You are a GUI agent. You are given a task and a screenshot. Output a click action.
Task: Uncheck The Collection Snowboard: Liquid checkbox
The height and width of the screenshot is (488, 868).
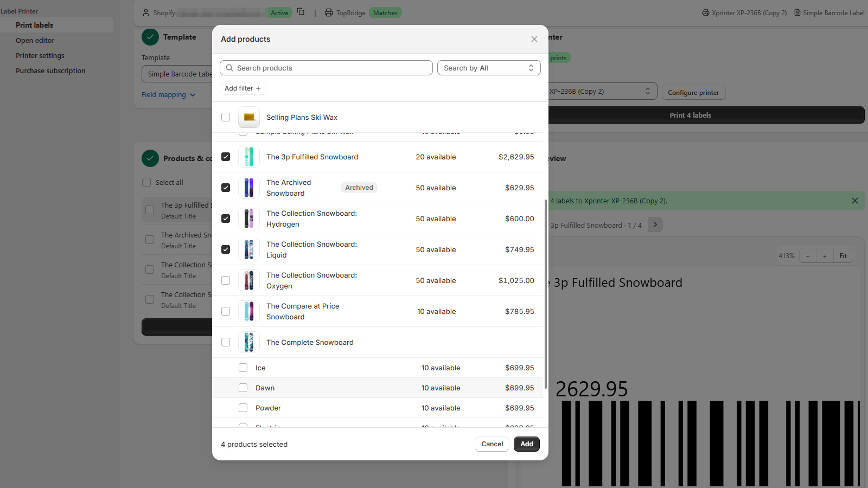(x=226, y=249)
